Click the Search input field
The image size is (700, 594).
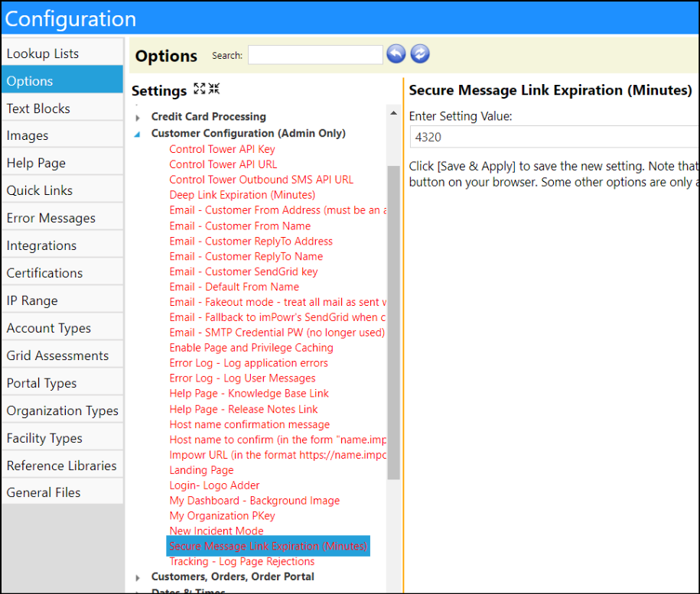(315, 55)
